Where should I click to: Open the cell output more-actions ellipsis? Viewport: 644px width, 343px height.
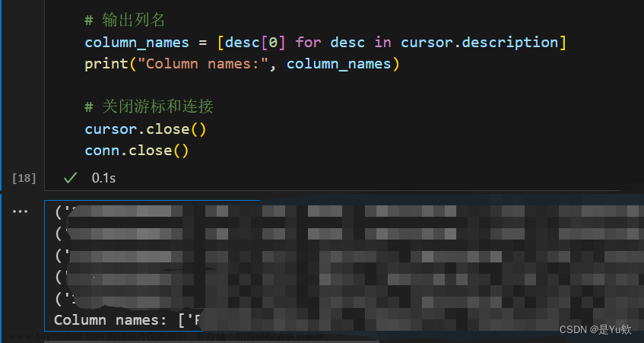[x=20, y=211]
